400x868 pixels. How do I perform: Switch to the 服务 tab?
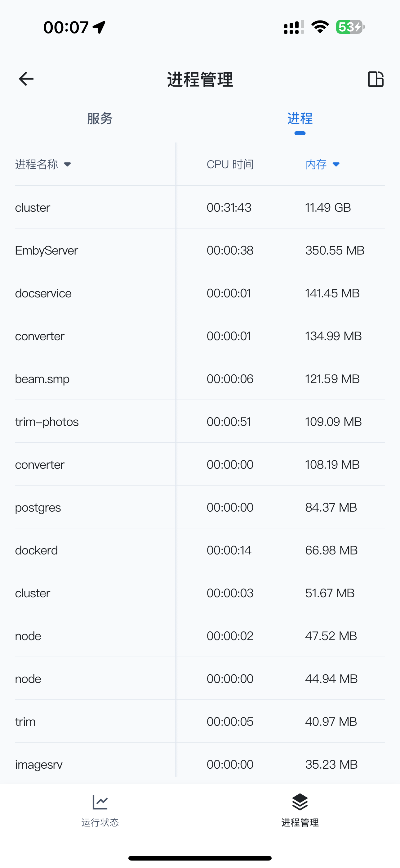[100, 119]
